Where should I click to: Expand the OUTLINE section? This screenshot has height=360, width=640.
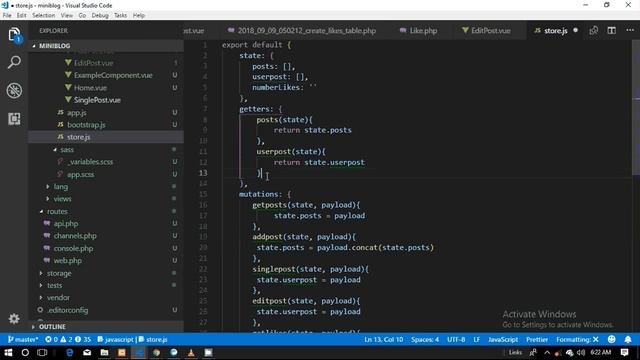(52, 327)
